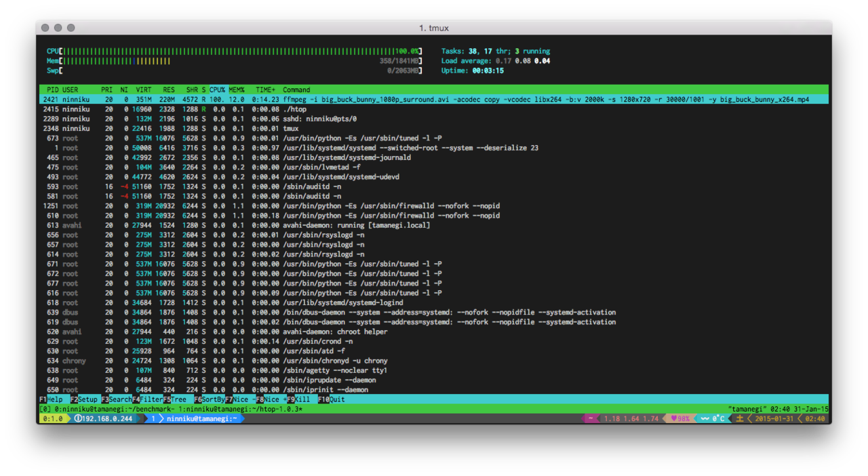Click the USER column header

tap(71, 90)
